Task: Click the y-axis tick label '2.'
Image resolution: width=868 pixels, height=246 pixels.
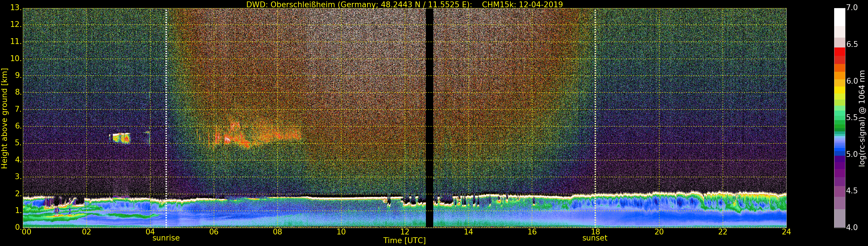Action: coord(18,193)
